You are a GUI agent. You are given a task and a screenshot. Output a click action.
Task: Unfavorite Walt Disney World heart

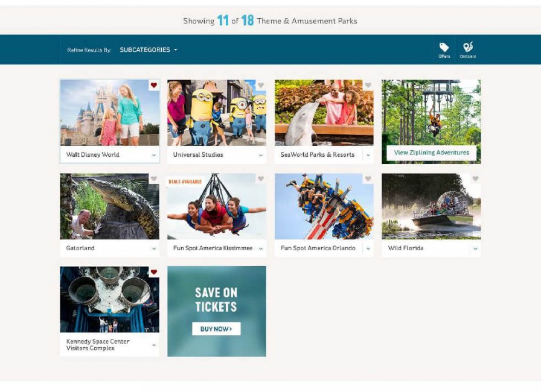154,85
